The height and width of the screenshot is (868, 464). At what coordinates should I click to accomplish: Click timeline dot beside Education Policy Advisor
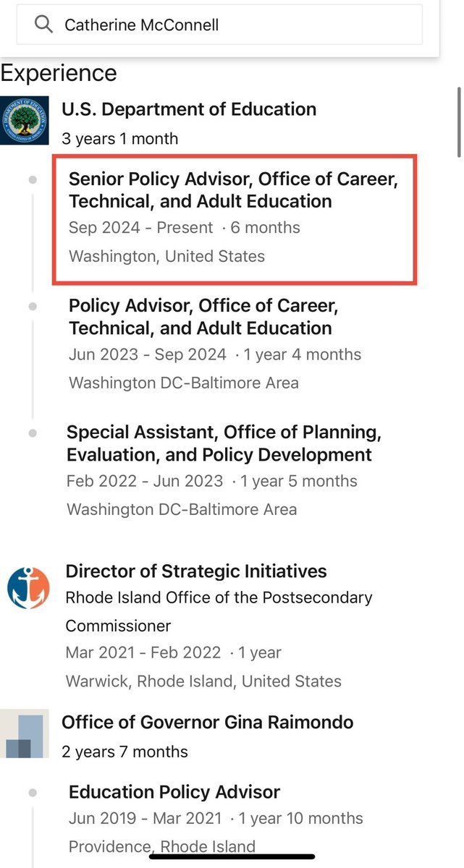pos(33,793)
